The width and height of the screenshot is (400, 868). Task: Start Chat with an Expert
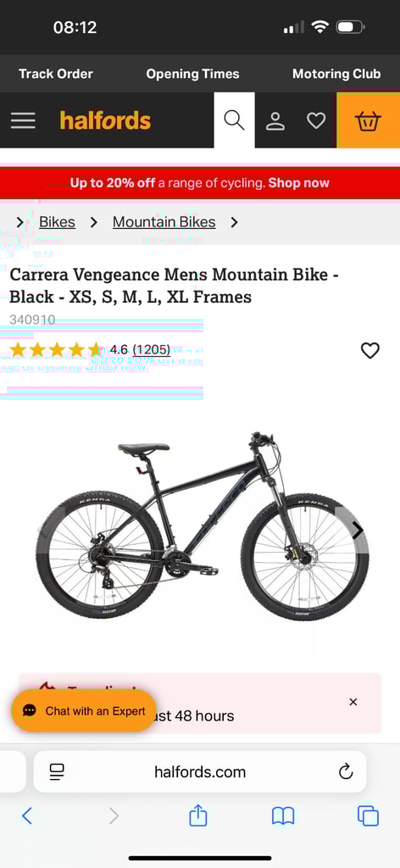click(x=84, y=711)
